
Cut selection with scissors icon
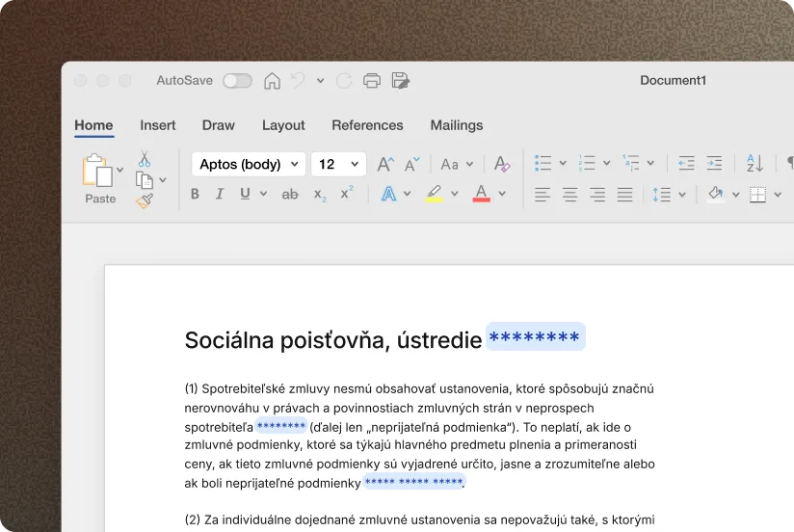click(145, 159)
